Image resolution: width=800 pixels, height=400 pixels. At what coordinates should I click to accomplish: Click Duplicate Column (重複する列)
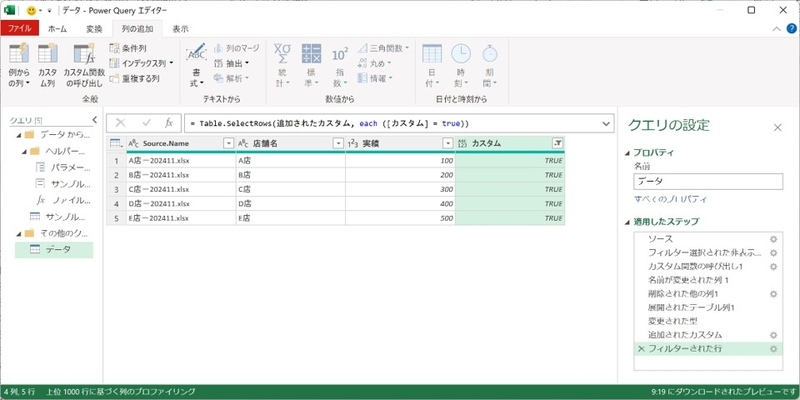tap(135, 78)
